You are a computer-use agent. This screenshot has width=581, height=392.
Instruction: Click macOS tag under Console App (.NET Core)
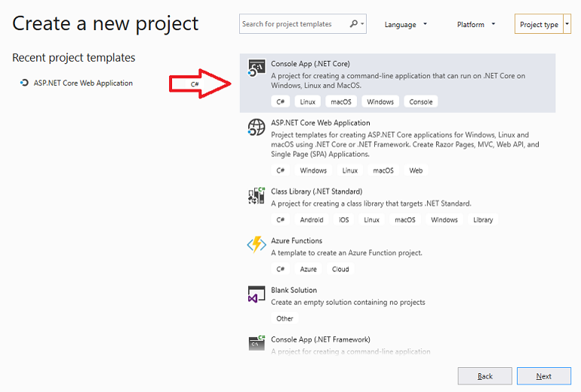click(x=341, y=102)
